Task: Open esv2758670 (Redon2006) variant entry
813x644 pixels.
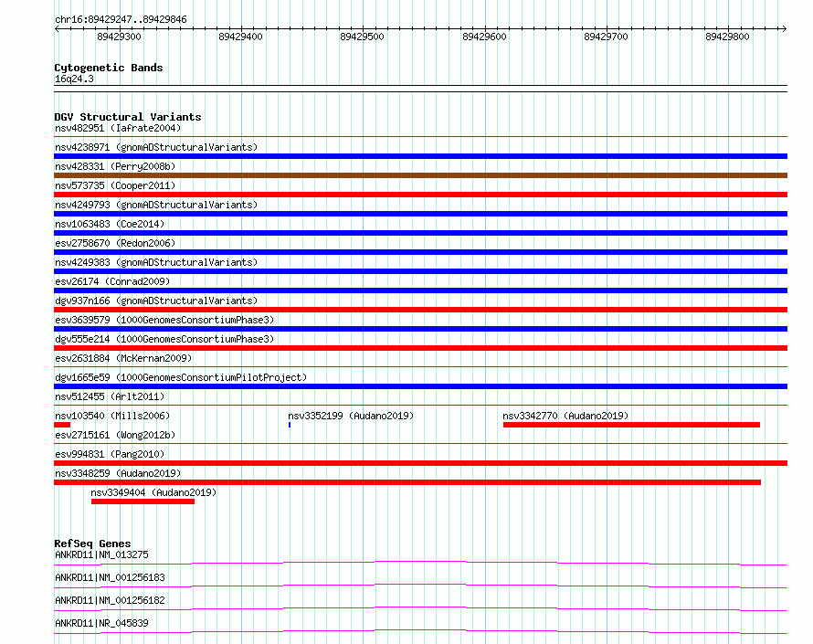Action: click(115, 243)
